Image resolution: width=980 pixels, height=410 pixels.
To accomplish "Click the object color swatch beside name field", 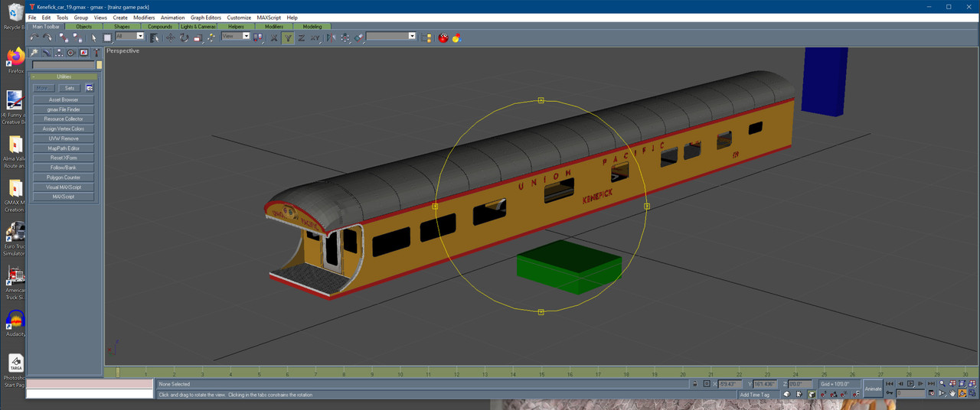I will 99,65.
